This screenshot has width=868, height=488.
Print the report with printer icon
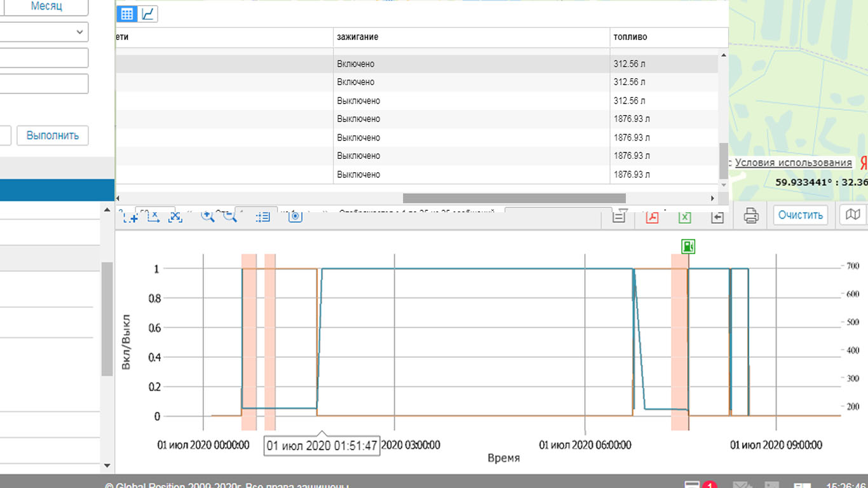[751, 216]
